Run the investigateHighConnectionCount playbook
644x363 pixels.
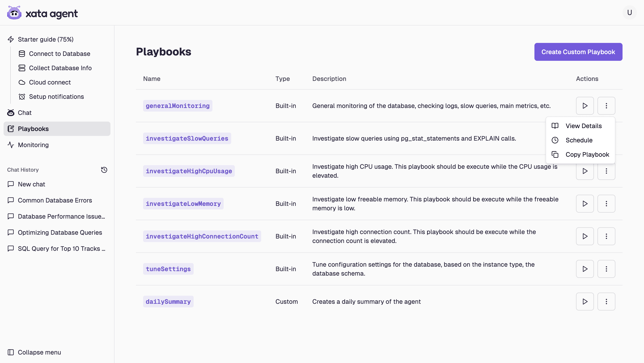585,236
